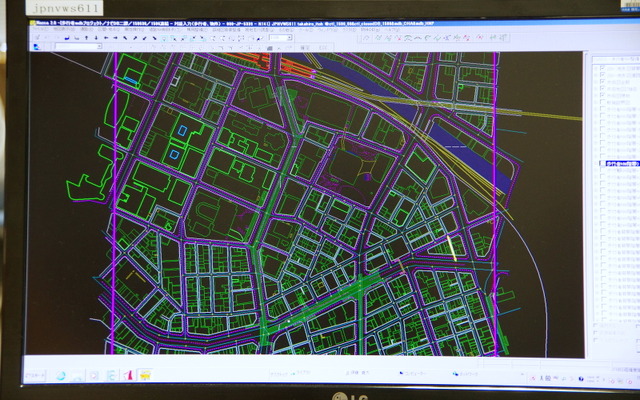The image size is (640, 400).
Task: Click the pink icon on the taskbar
Action: 128,375
